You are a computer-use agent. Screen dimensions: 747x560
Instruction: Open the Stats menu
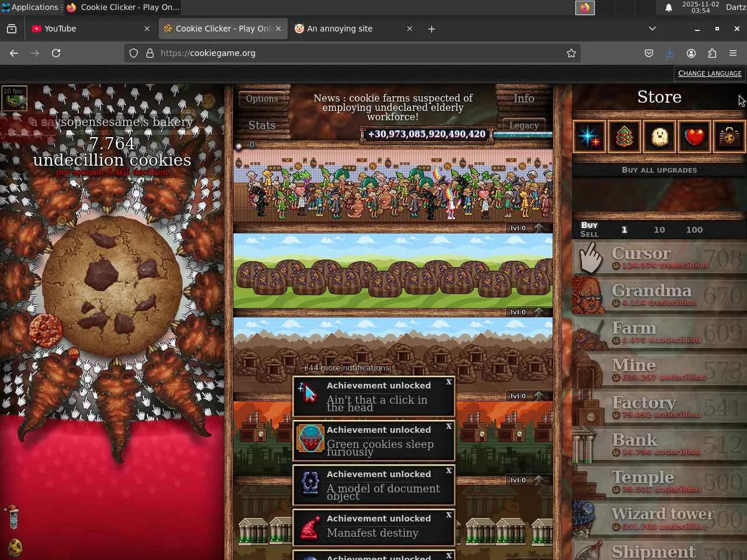click(262, 125)
